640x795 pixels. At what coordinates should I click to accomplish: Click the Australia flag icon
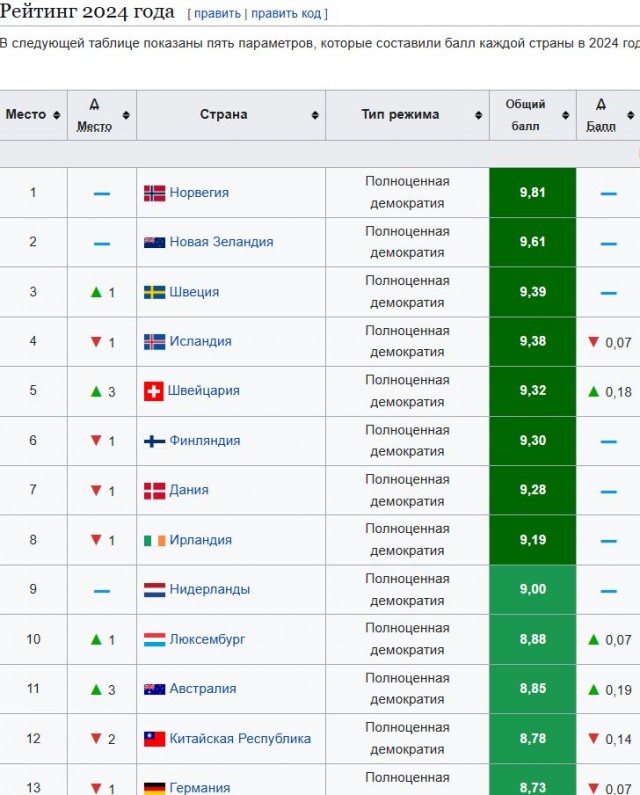pos(154,689)
